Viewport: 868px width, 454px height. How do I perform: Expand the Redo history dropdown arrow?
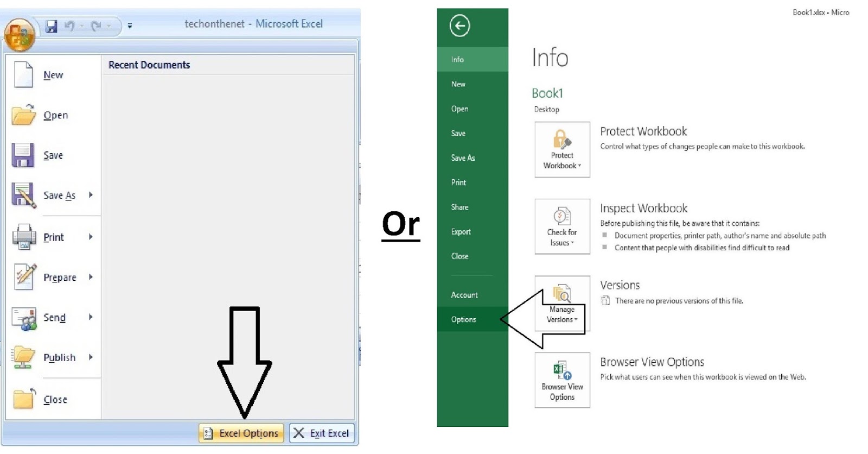pyautogui.click(x=109, y=26)
